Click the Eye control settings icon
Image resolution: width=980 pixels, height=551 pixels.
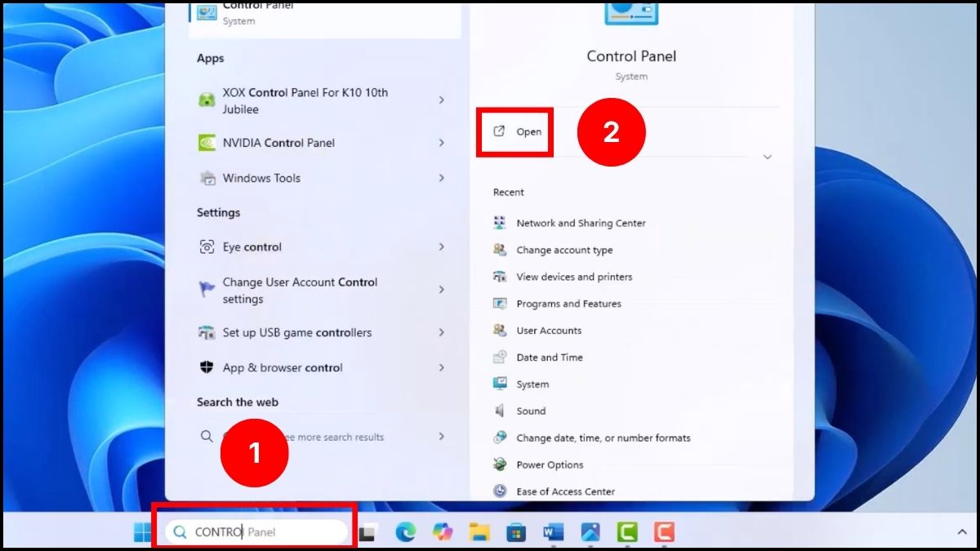pos(207,247)
